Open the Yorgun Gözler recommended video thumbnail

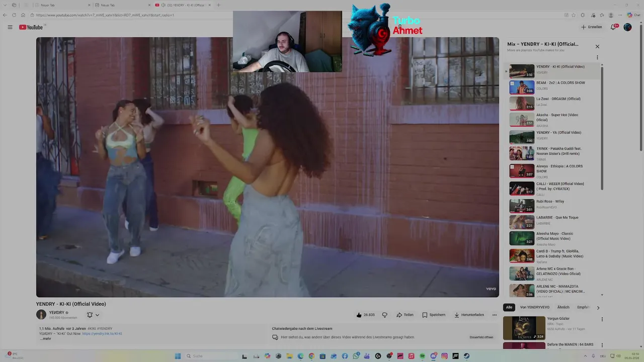point(524,328)
